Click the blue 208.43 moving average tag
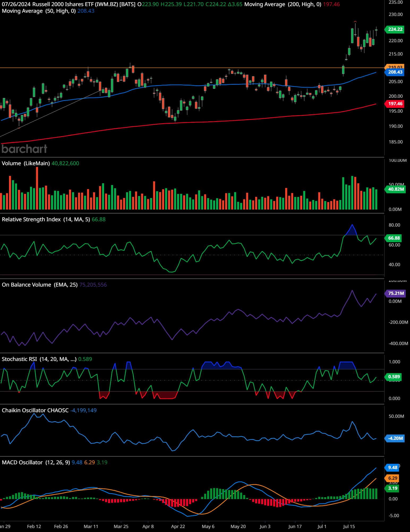 (395, 72)
